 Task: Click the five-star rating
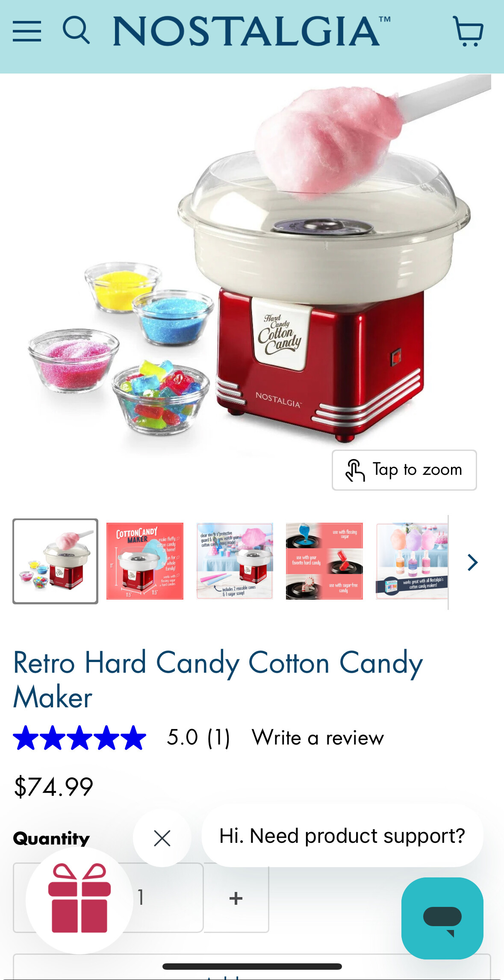[80, 738]
